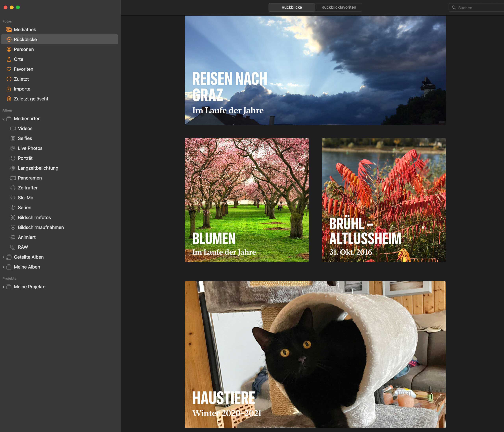
Task: Click the Orte map pin icon
Action: click(9, 59)
